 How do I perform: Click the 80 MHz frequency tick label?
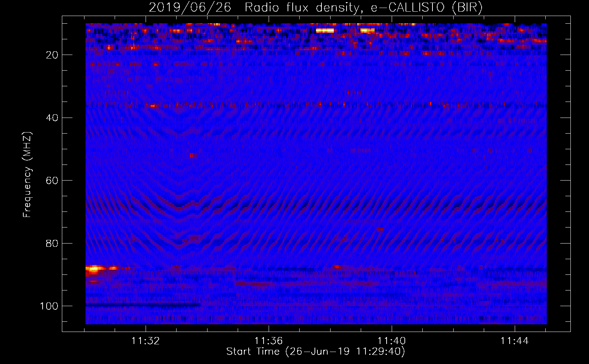click(52, 244)
